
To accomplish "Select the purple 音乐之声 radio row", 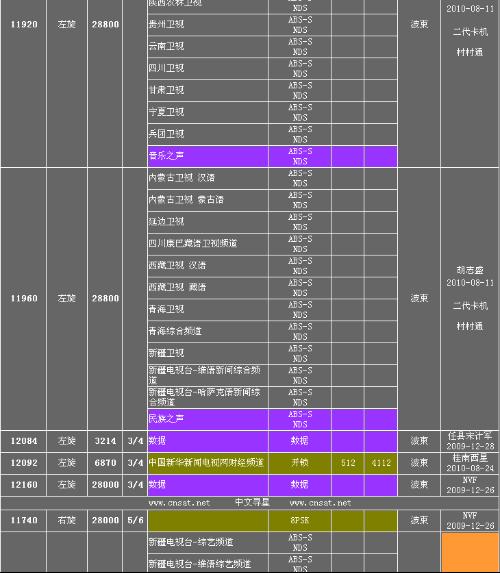I will coord(272,156).
